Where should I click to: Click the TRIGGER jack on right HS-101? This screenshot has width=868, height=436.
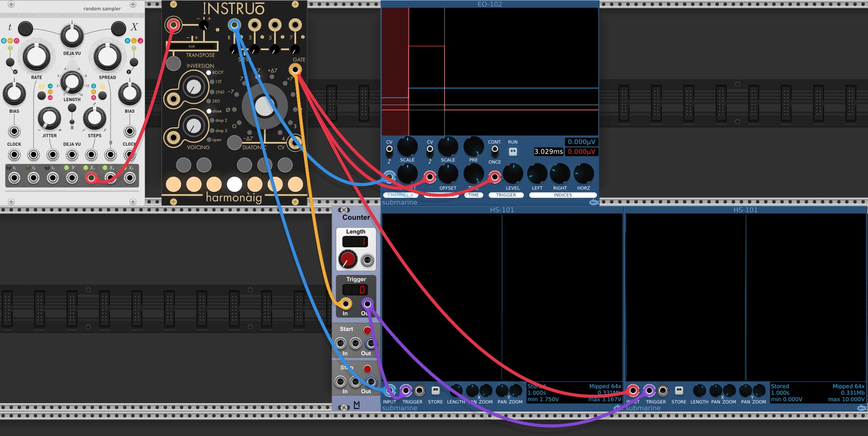coord(649,390)
